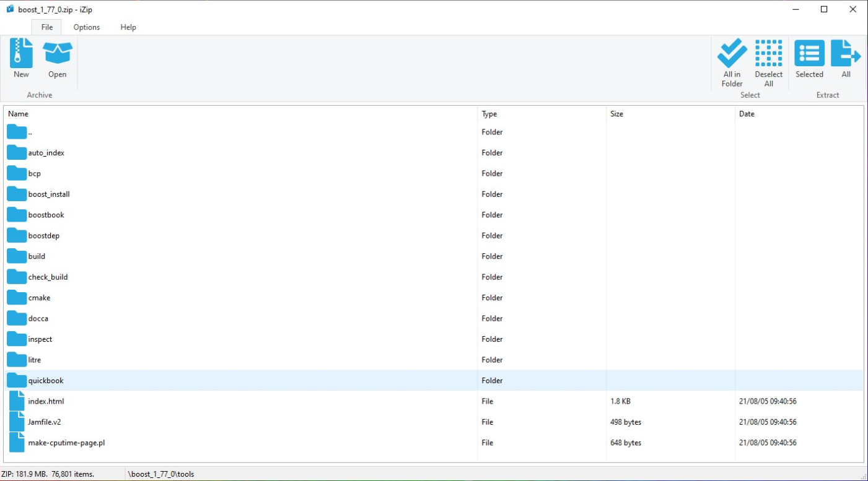Viewport: 868px width, 481px height.
Task: Click the inspect folder icon
Action: click(x=17, y=339)
